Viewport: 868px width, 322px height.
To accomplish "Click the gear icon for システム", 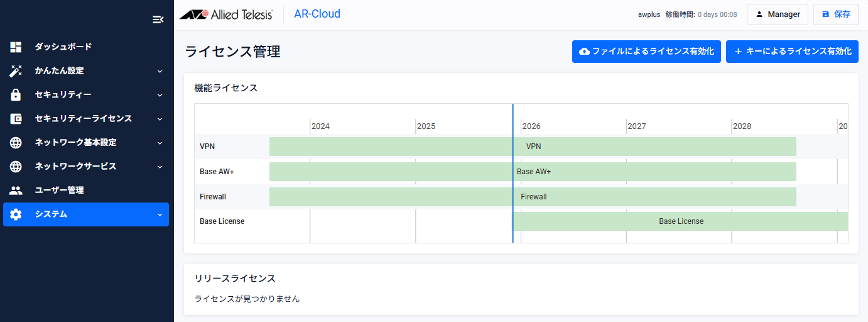I will pos(16,214).
